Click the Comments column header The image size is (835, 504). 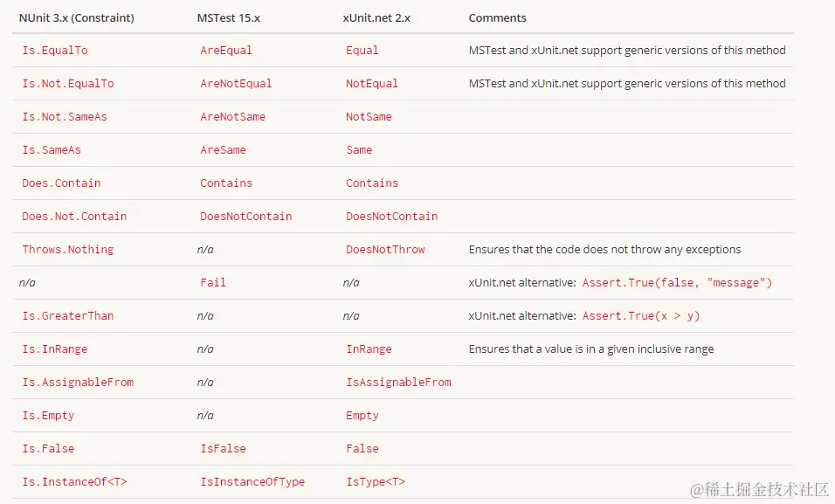[498, 17]
